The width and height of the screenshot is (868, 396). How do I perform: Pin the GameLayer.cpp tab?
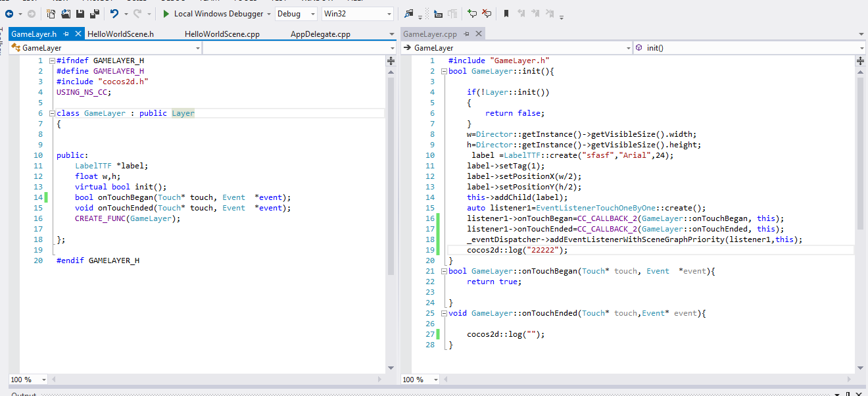[x=467, y=34]
